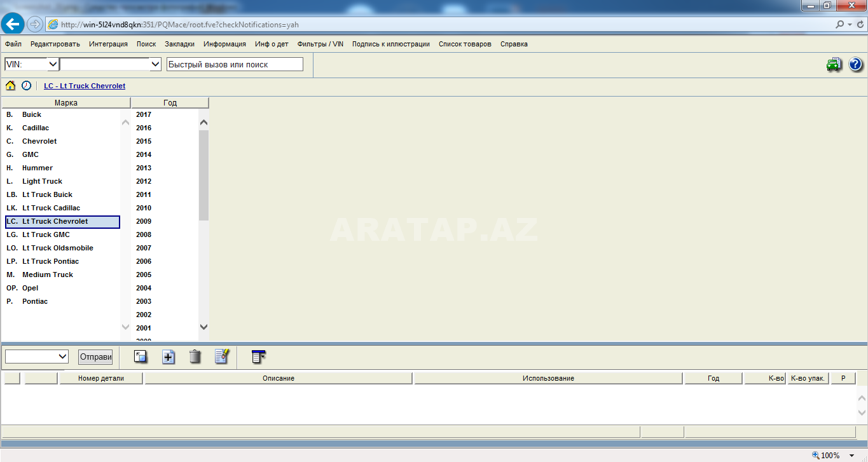868x462 pixels.
Task: Expand the zoom level arrow in status bar
Action: (852, 456)
